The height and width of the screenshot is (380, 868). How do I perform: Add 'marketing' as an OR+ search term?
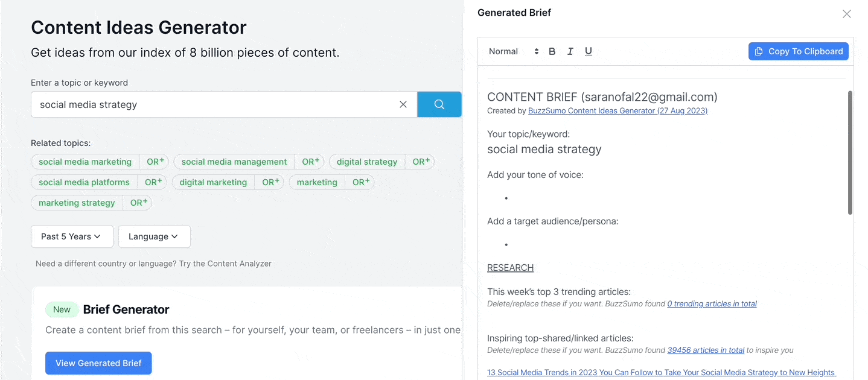click(360, 182)
